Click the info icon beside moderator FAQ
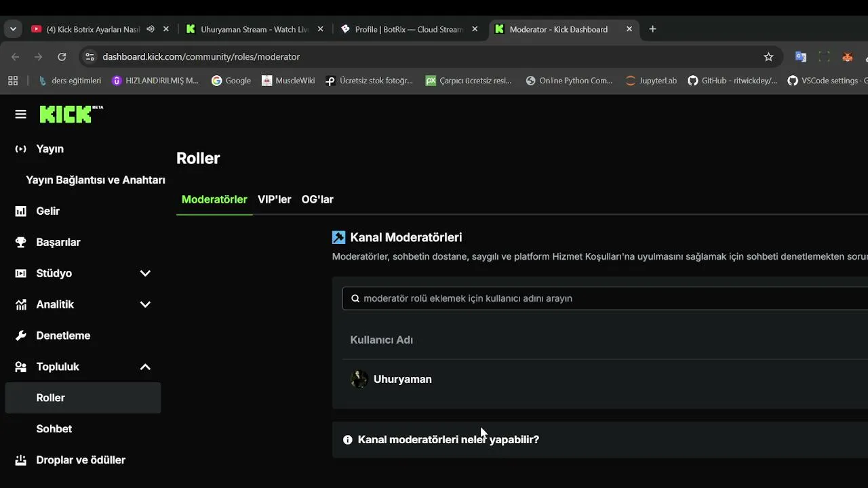Screen dimensions: 868x488 (x=348, y=440)
